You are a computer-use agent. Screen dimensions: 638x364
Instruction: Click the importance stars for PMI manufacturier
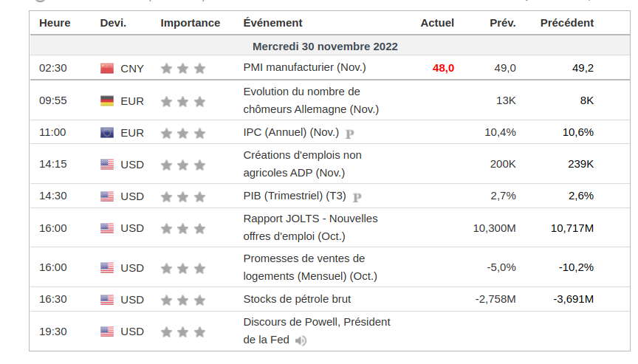coord(183,69)
